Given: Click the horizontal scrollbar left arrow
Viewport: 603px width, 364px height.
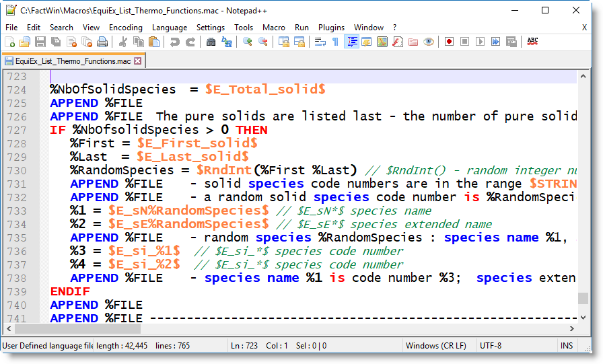Looking at the screenshot, I should (9, 328).
